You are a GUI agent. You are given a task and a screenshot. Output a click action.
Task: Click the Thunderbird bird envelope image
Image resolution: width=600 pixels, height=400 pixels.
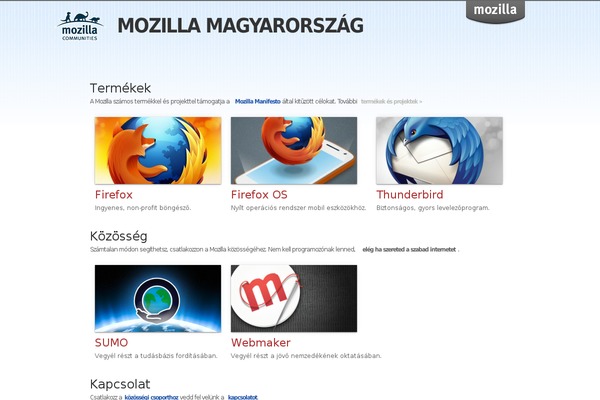pyautogui.click(x=439, y=150)
